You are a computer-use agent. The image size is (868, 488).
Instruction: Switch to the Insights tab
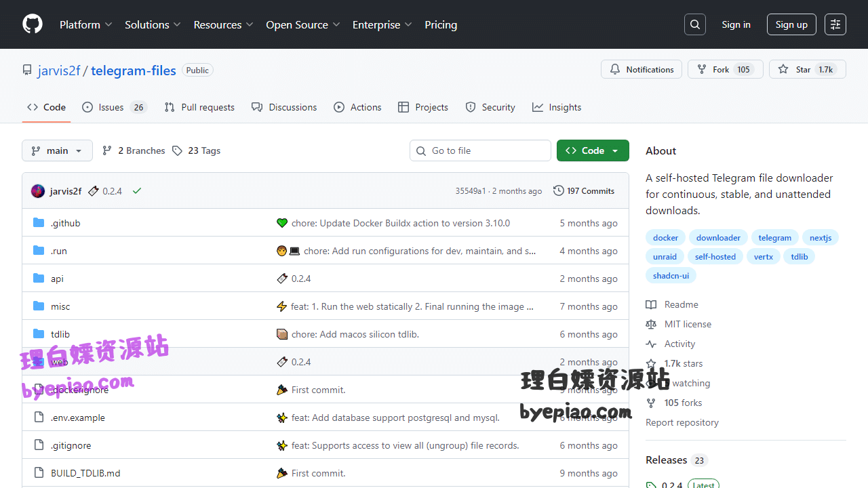(x=557, y=107)
